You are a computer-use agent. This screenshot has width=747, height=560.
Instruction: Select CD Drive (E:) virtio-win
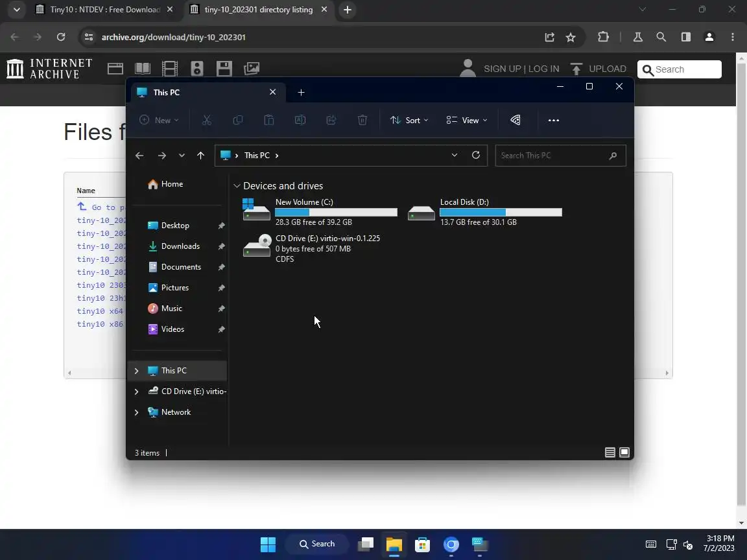(311, 249)
